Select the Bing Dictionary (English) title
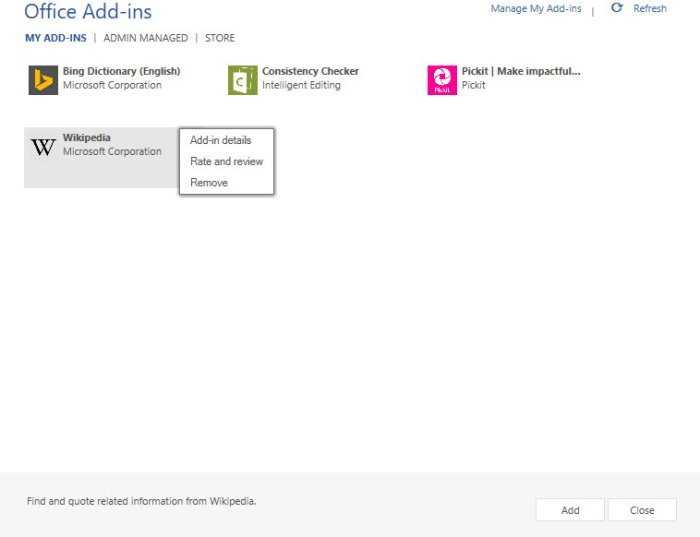700x537 pixels. coord(121,71)
